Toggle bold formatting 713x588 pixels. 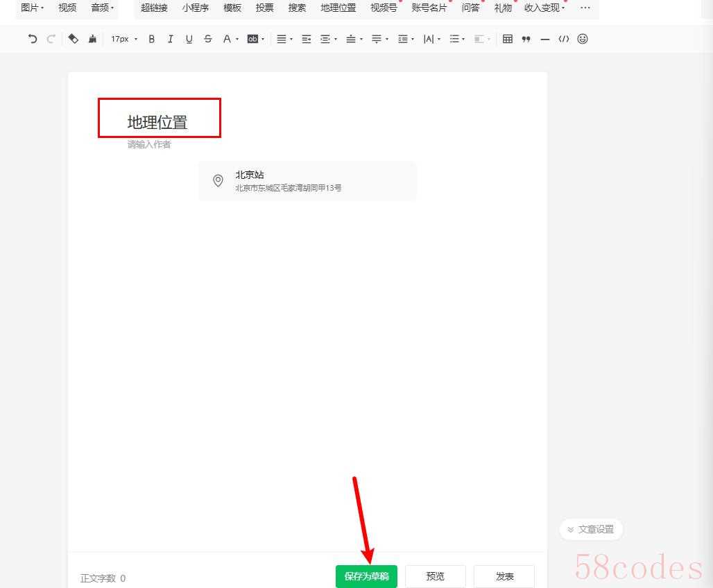[152, 39]
